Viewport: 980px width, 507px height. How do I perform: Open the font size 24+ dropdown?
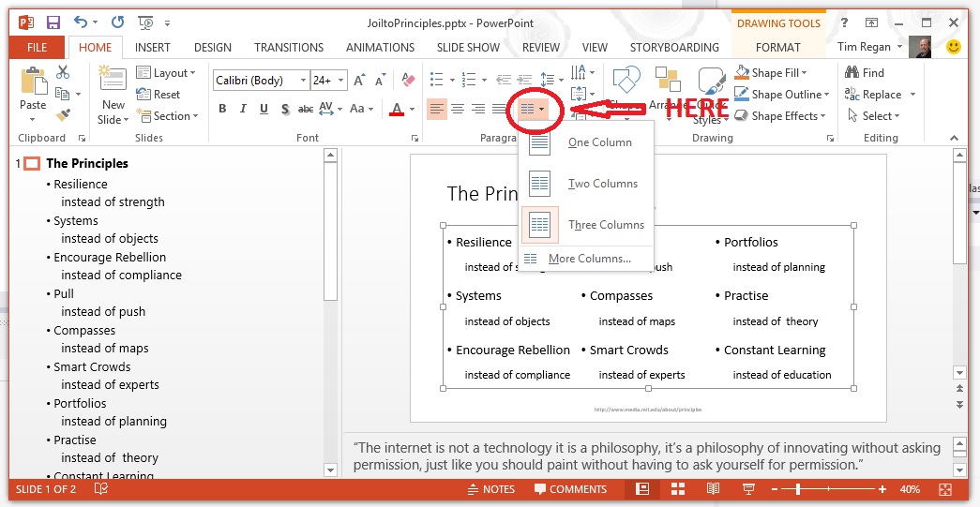(340, 80)
